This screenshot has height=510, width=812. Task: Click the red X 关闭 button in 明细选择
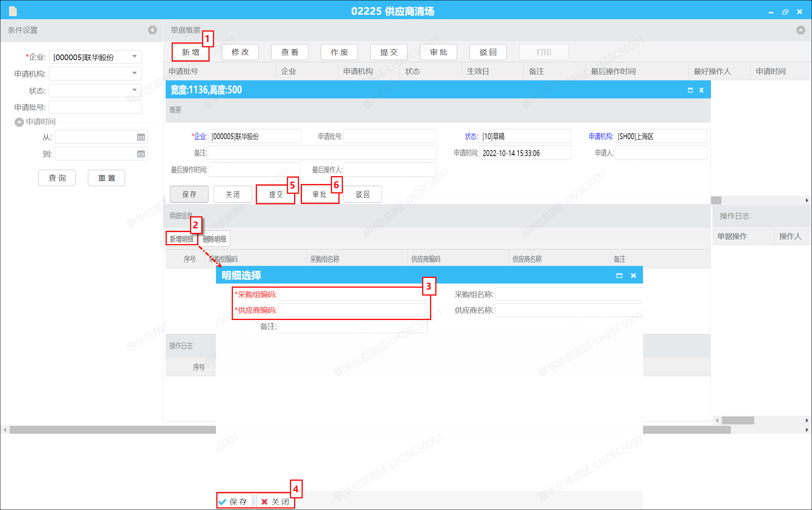click(x=275, y=501)
